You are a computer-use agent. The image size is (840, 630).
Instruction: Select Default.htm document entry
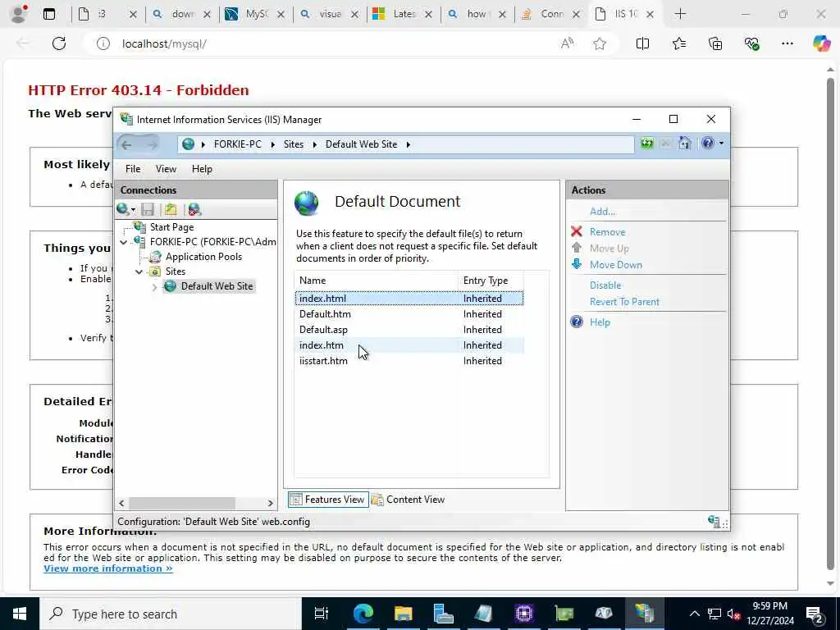(409, 314)
